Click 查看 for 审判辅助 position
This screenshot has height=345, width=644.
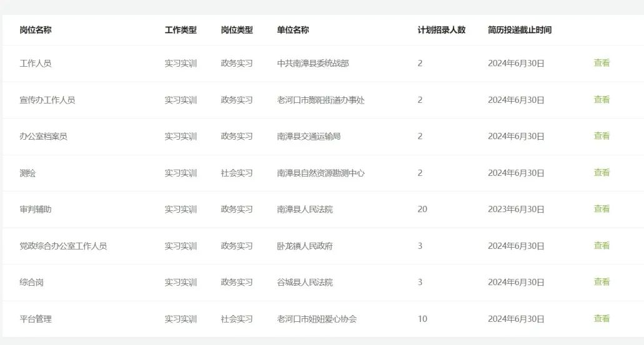pos(602,209)
